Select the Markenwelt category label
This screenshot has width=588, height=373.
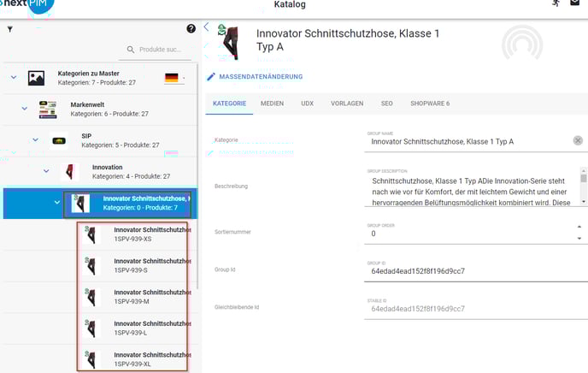(87, 104)
